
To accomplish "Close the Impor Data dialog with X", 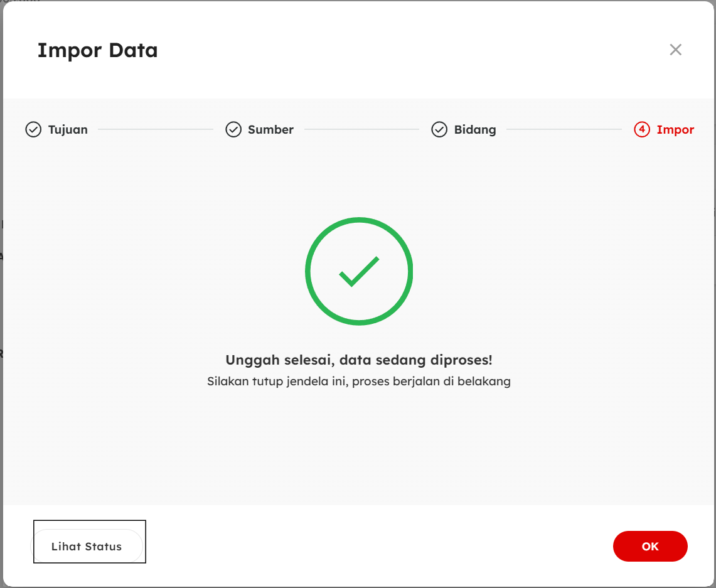I will coord(675,50).
